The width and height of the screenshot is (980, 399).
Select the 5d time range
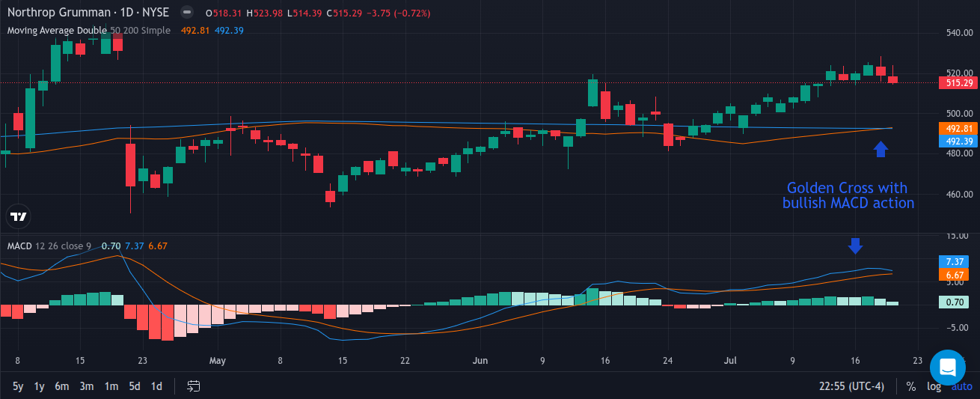point(134,386)
